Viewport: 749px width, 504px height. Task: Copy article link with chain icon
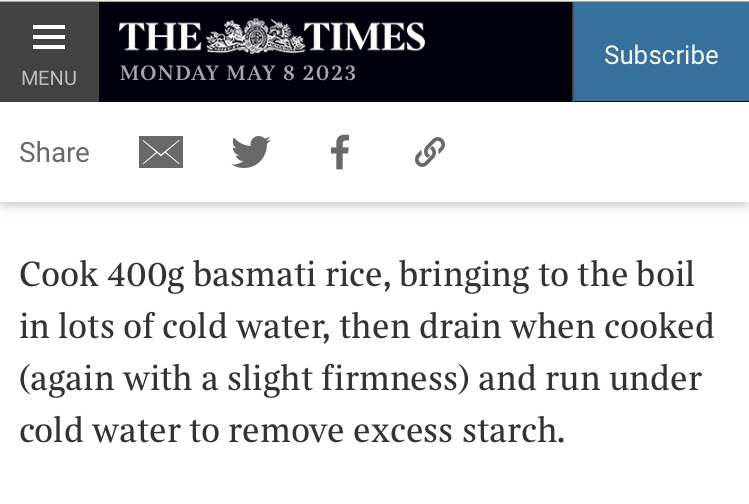coord(429,152)
